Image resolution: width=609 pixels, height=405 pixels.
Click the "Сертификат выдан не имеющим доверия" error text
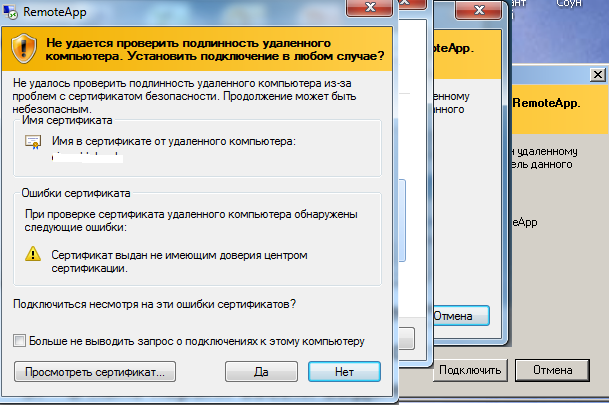[x=179, y=261]
